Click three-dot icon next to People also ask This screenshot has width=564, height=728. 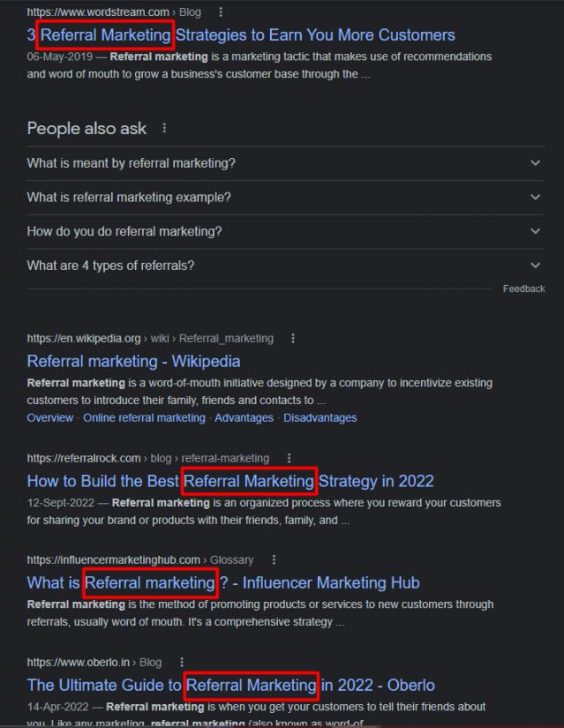tap(164, 129)
